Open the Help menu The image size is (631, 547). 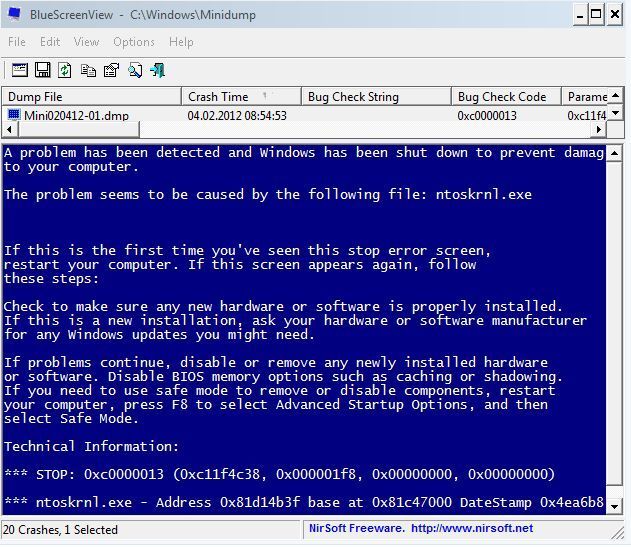(x=181, y=42)
